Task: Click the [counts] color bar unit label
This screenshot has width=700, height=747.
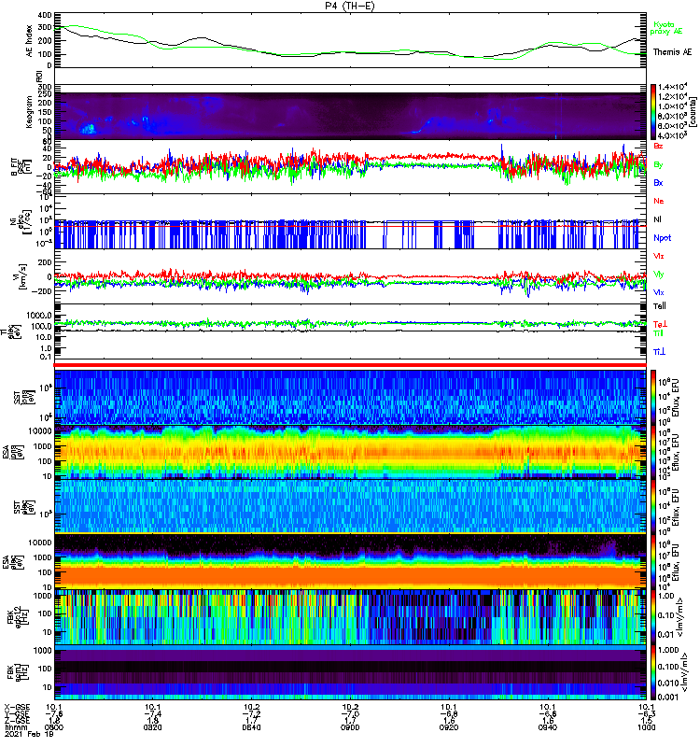Action: point(693,112)
